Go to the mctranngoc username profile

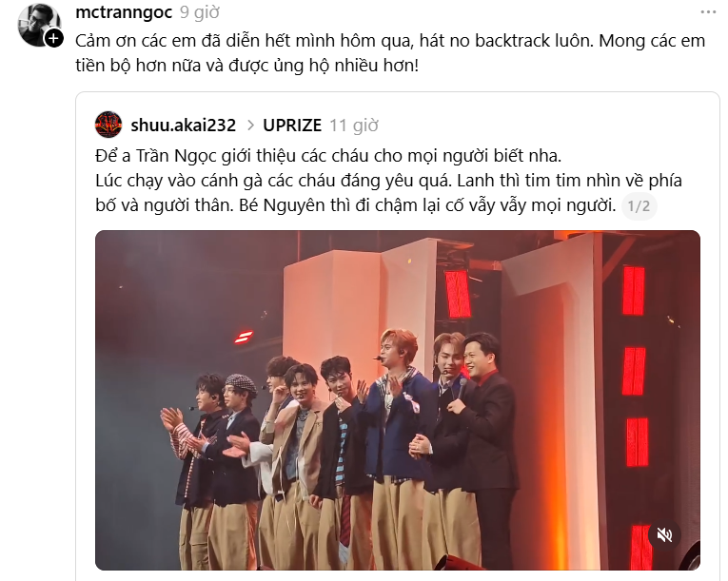[x=124, y=12]
